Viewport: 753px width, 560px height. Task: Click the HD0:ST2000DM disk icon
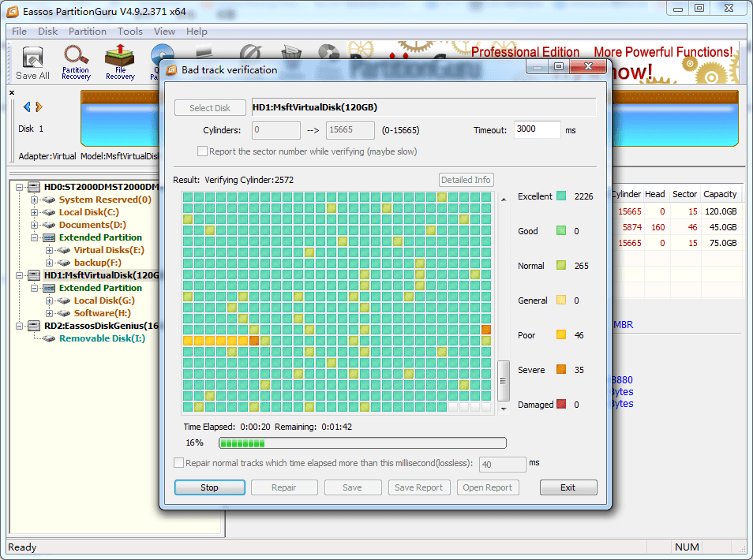(x=34, y=187)
